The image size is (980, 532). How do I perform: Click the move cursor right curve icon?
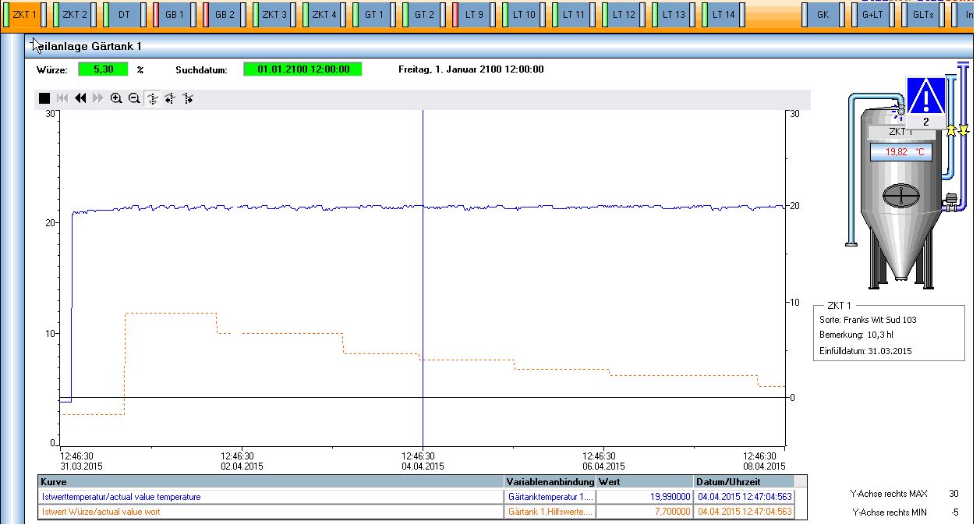(188, 98)
